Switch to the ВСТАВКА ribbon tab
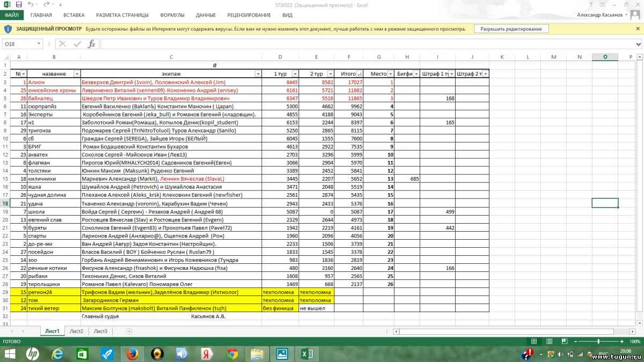This screenshot has height=362, width=644. point(74,15)
